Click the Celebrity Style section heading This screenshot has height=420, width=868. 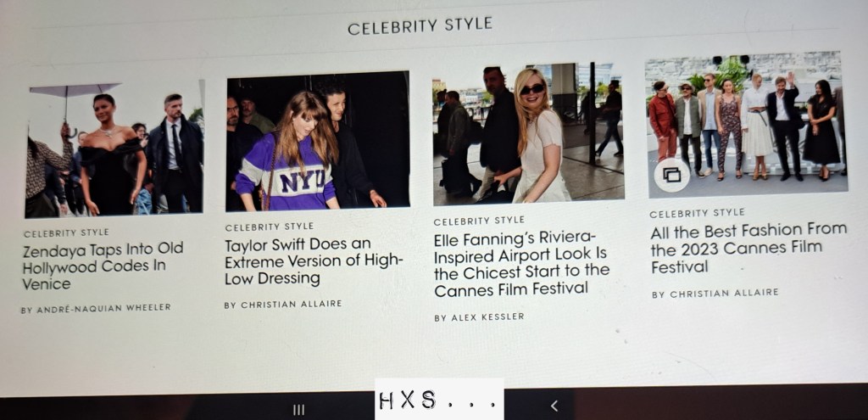420,25
